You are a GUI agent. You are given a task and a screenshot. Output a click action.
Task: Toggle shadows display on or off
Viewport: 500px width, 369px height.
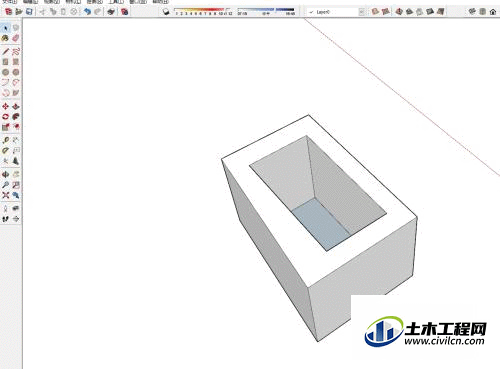(x=166, y=12)
